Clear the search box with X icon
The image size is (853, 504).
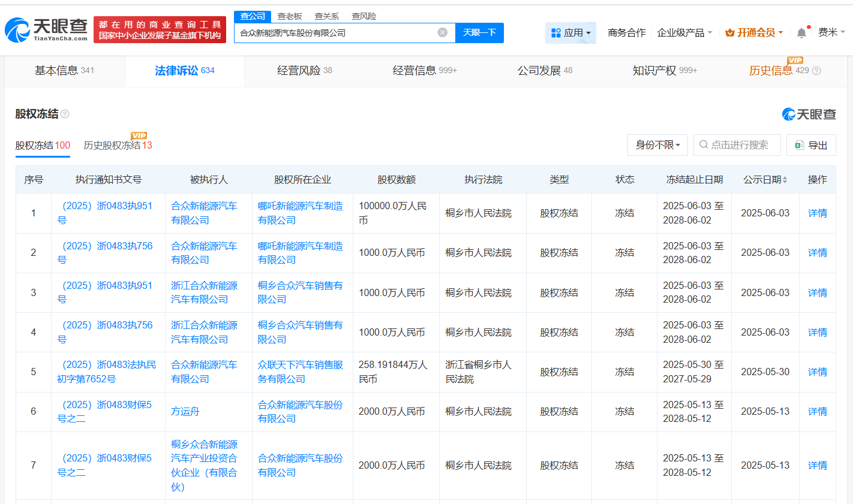point(443,32)
